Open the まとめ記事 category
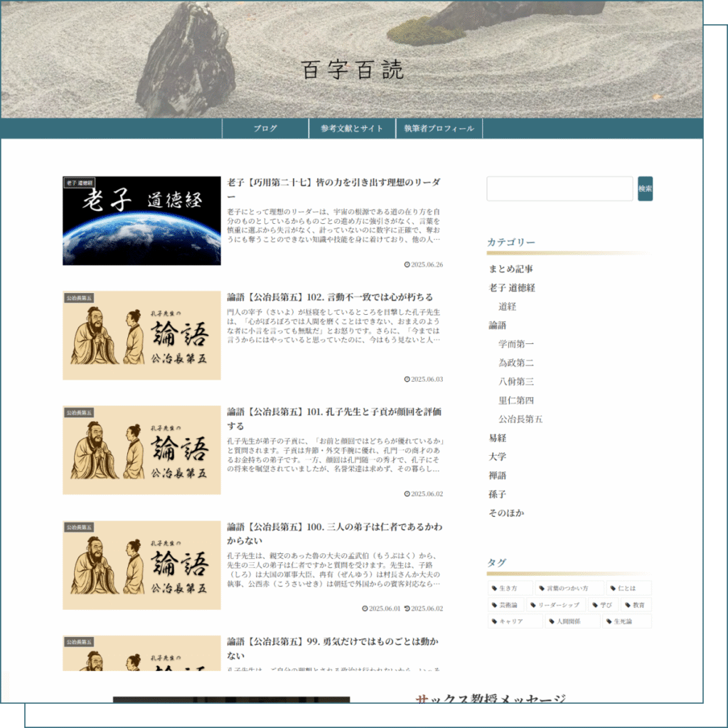The height and width of the screenshot is (728, 728). point(510,269)
